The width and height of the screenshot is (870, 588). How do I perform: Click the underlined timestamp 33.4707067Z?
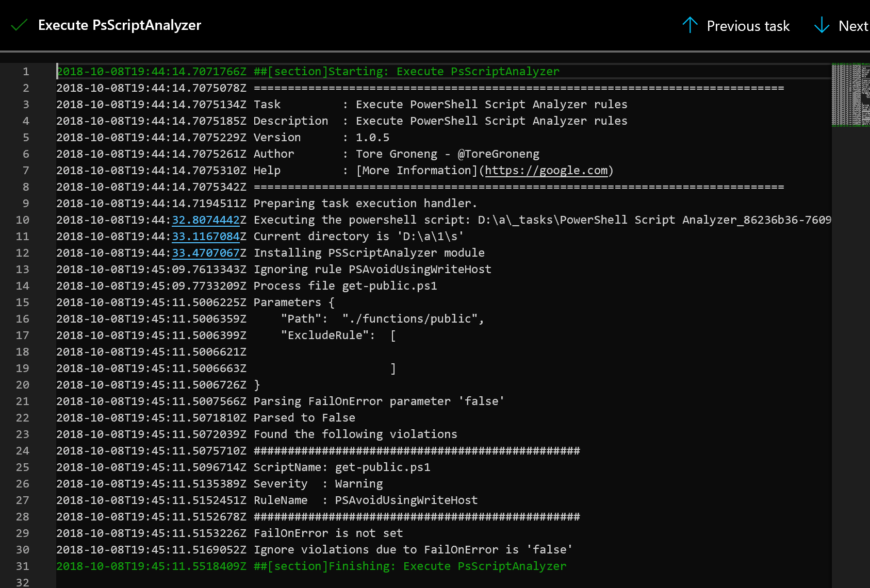(206, 253)
